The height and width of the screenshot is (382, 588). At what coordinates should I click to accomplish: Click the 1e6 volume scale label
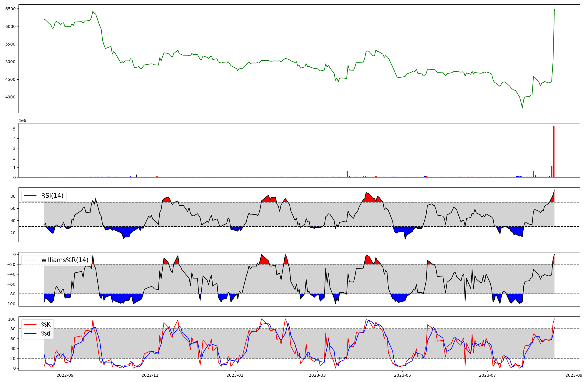point(23,121)
